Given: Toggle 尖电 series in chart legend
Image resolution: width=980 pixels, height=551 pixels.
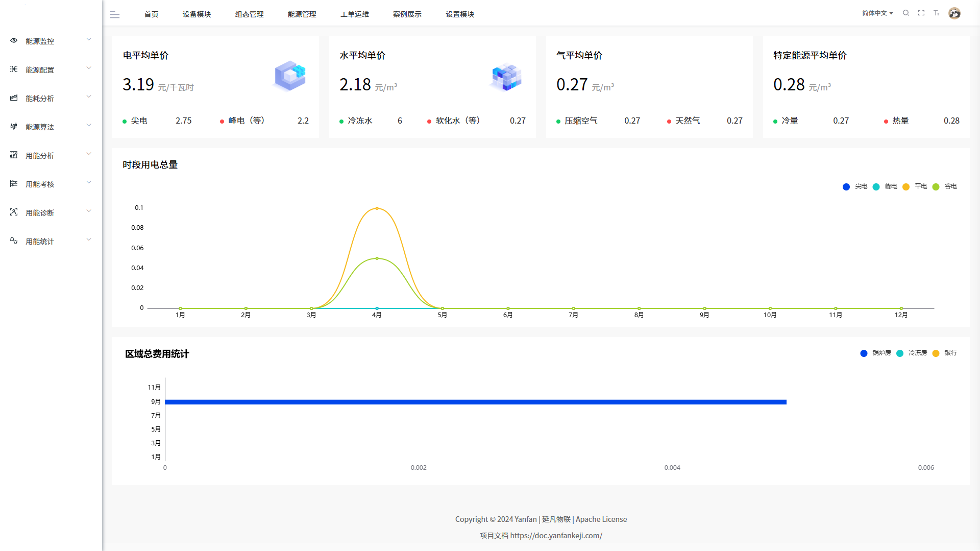Looking at the screenshot, I should 855,187.
